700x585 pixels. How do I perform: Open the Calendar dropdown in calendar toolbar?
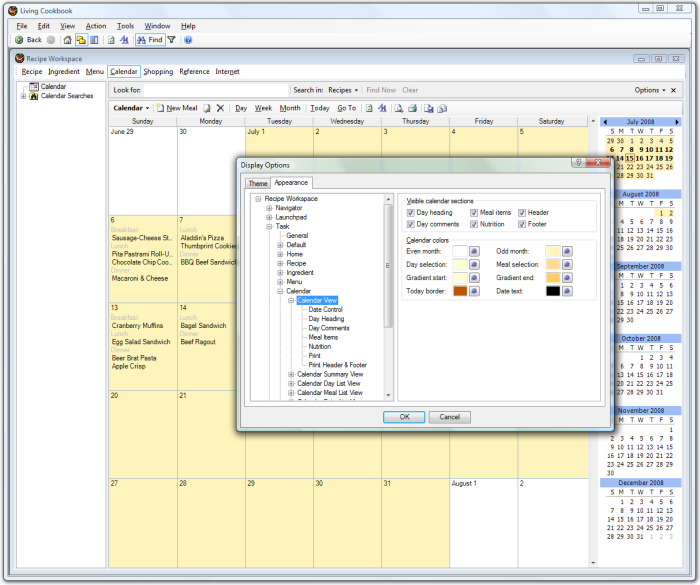point(131,108)
